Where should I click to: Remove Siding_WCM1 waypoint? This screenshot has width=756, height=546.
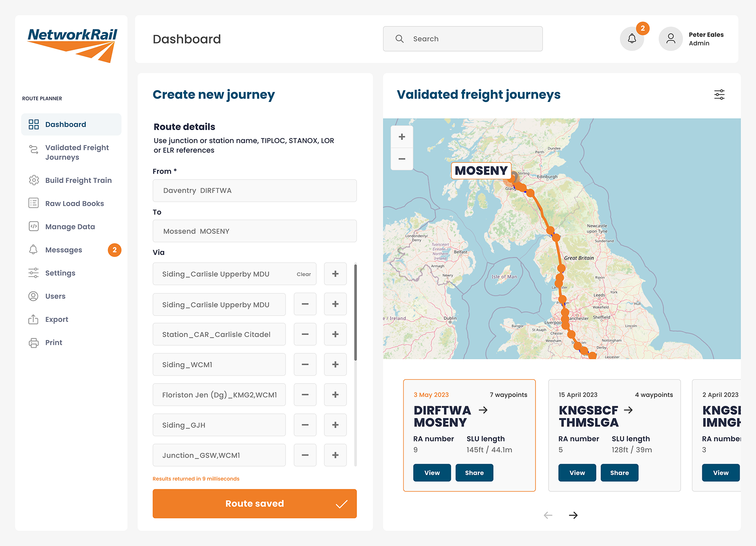tap(305, 365)
